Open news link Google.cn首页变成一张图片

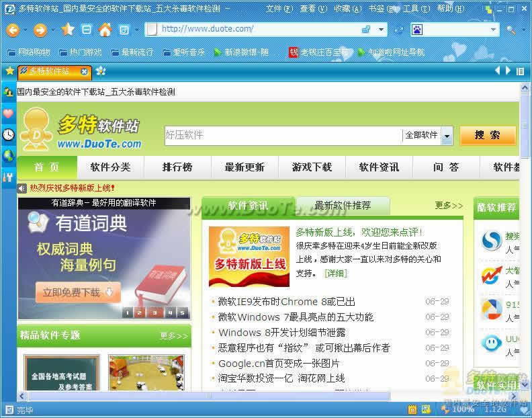click(x=279, y=364)
